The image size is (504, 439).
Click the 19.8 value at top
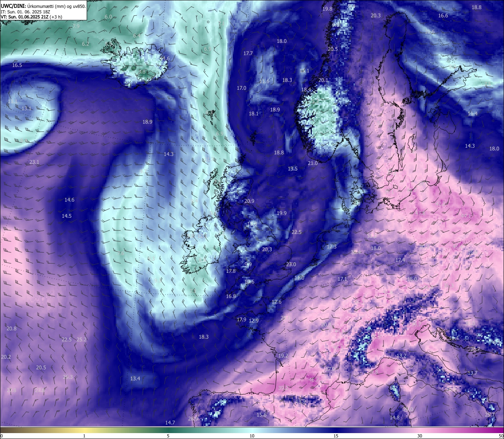(x=327, y=9)
